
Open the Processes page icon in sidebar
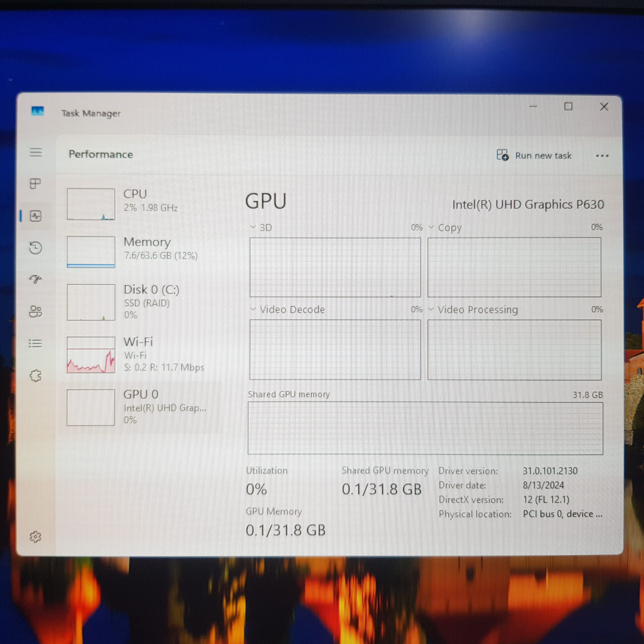(35, 183)
